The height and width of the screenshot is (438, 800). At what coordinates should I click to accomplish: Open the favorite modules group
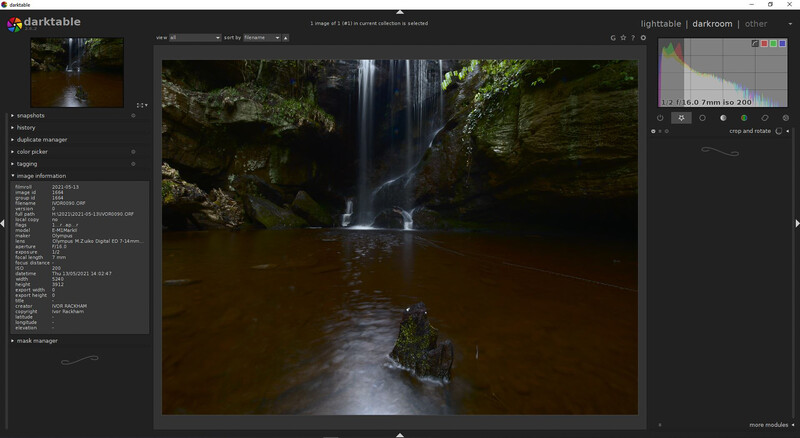tap(681, 118)
